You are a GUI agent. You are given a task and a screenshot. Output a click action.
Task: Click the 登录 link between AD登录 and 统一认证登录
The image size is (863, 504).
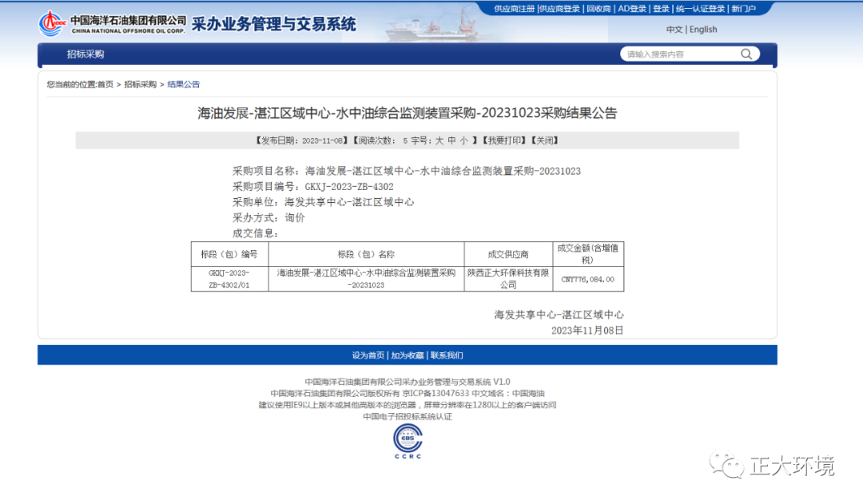(661, 9)
